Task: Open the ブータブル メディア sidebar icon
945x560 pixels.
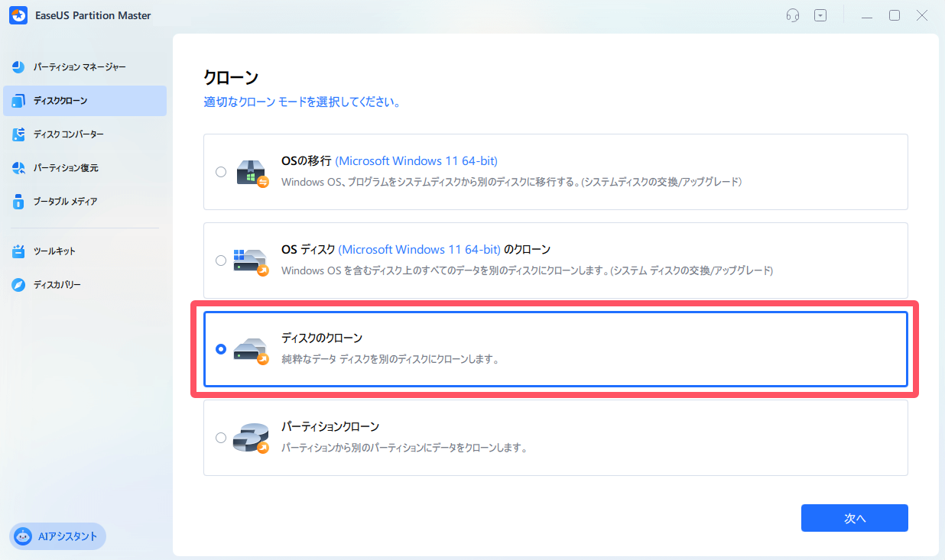Action: (18, 201)
